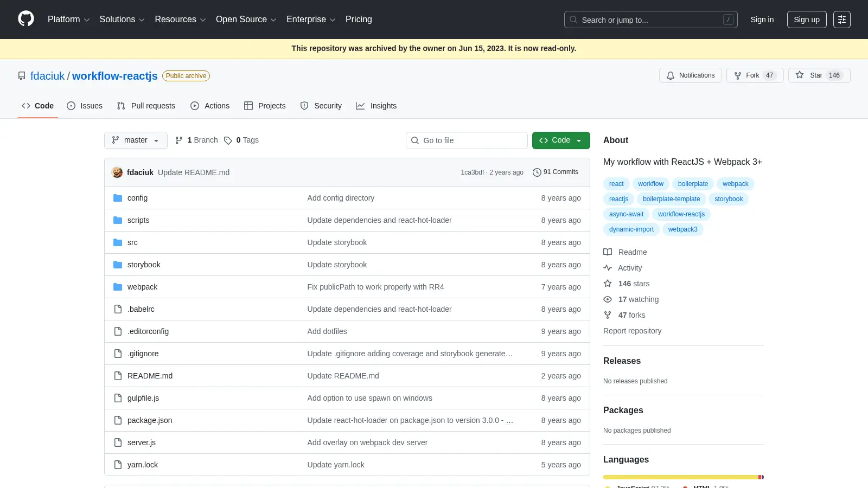Open commit 'Fix publicPath to work properly with RR4'

[x=375, y=287]
